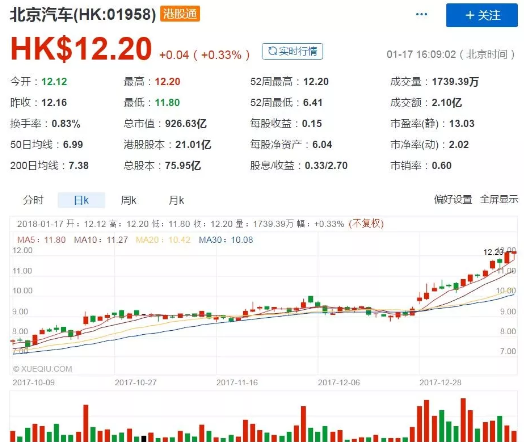Select the 成交量 value 1739.39万
The width and height of the screenshot is (524, 442).
click(455, 82)
